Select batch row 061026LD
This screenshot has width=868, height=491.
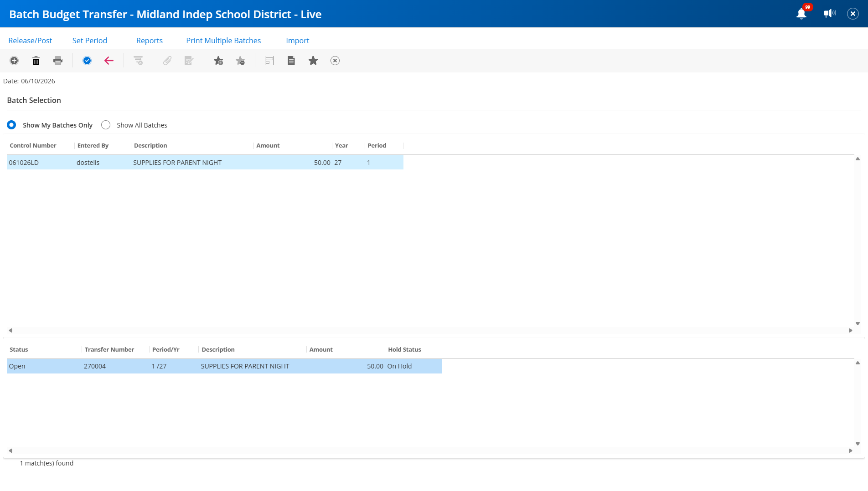click(x=205, y=163)
